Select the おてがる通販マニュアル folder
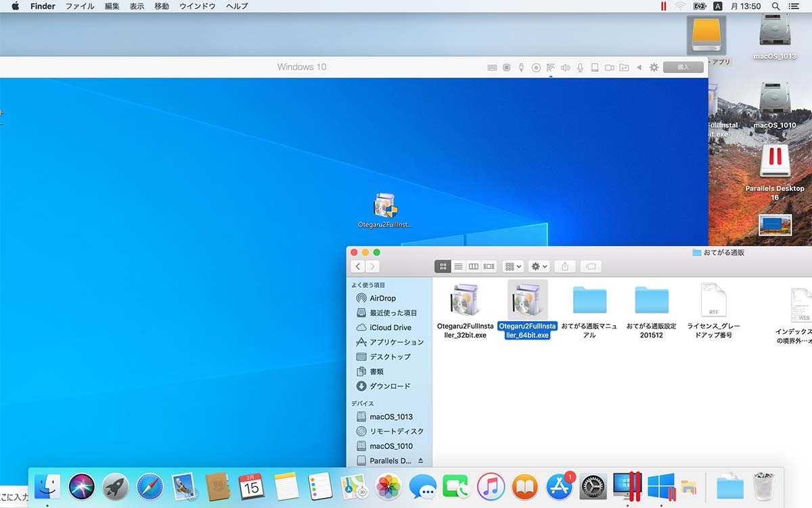812x508 pixels. 589,311
